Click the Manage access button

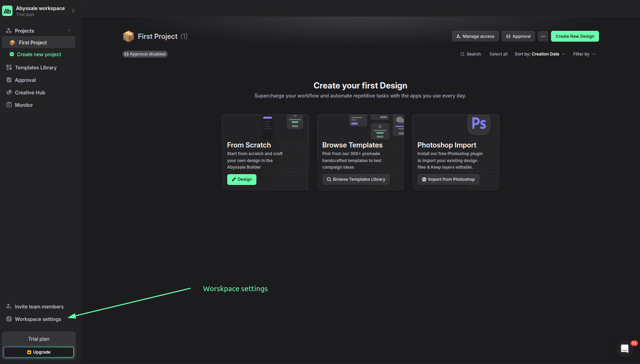(475, 36)
